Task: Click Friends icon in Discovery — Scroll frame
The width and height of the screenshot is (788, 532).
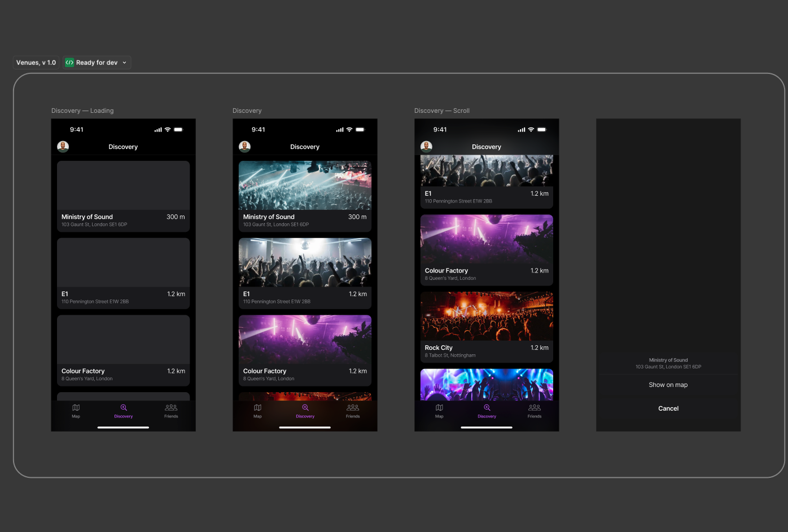Action: 535,407
